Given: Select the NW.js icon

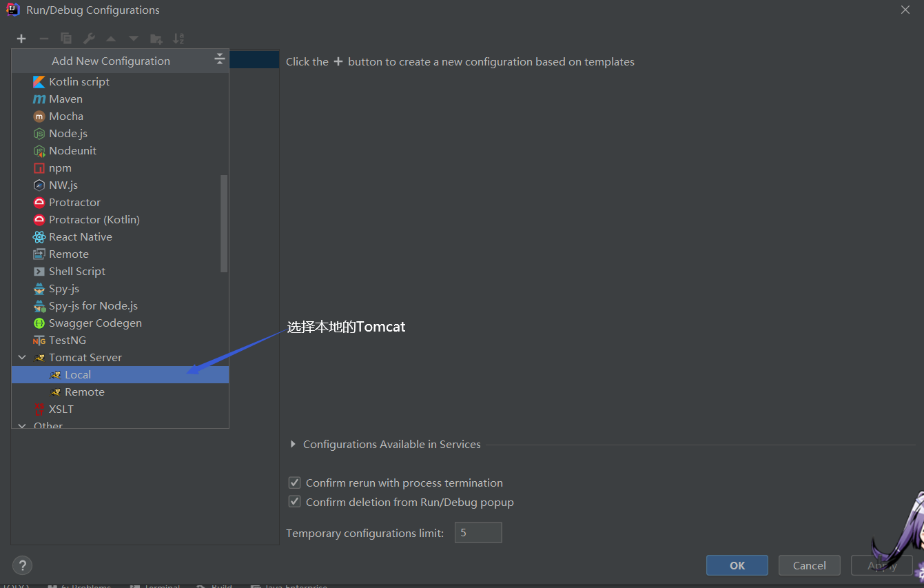Looking at the screenshot, I should [39, 185].
